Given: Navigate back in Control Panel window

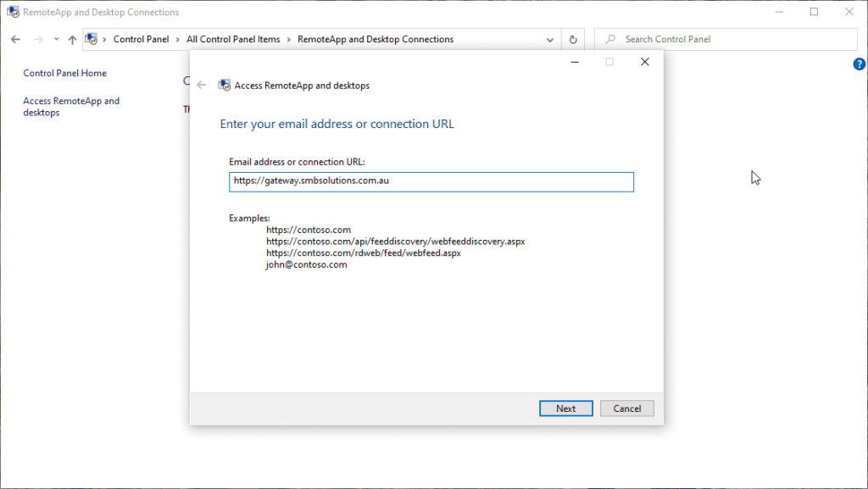Looking at the screenshot, I should pyautogui.click(x=15, y=39).
